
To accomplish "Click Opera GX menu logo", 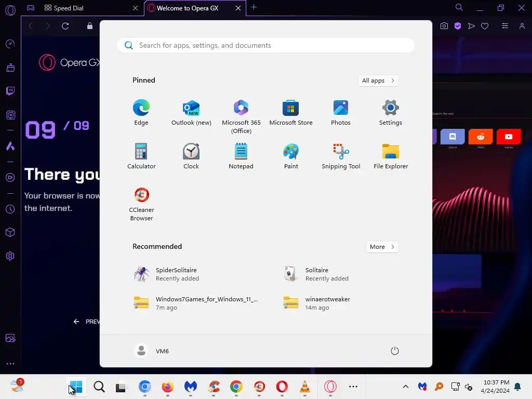I will (10, 10).
